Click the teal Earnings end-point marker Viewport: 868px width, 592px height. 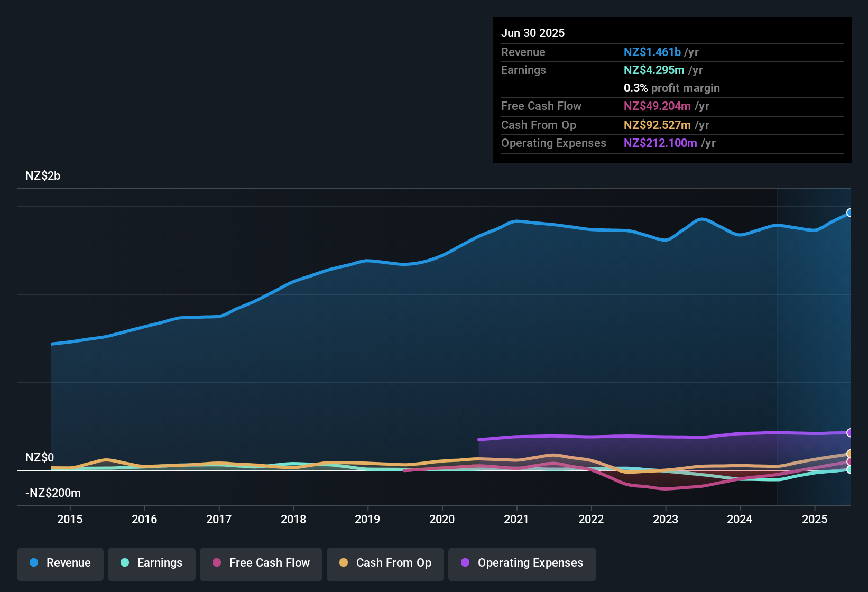849,469
